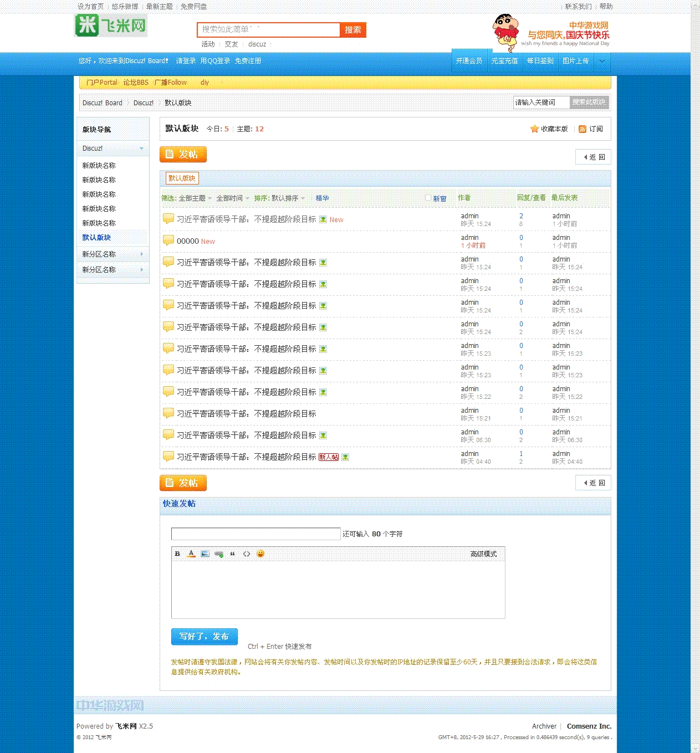Click the 最新主题 top bar link
The image size is (700, 753).
[x=160, y=7]
